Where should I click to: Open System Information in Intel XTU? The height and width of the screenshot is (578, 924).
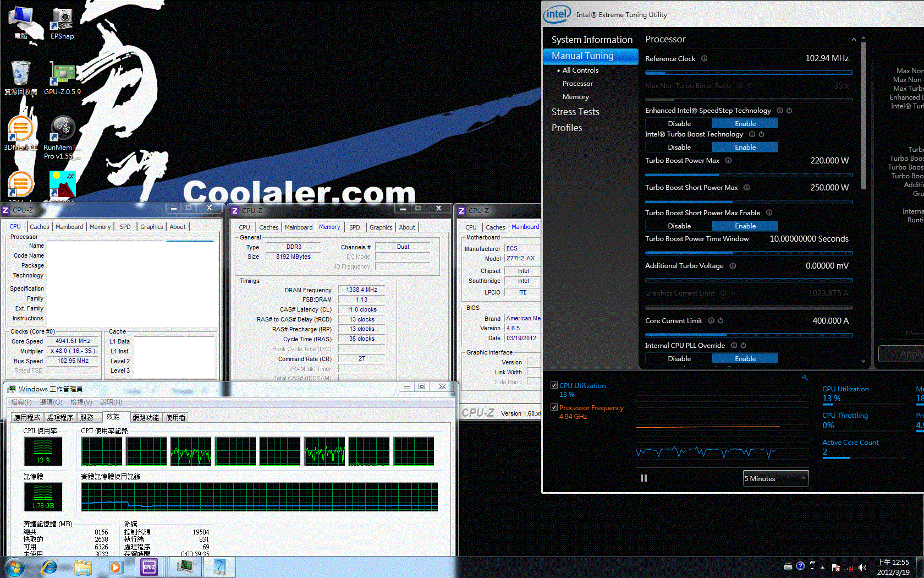592,40
